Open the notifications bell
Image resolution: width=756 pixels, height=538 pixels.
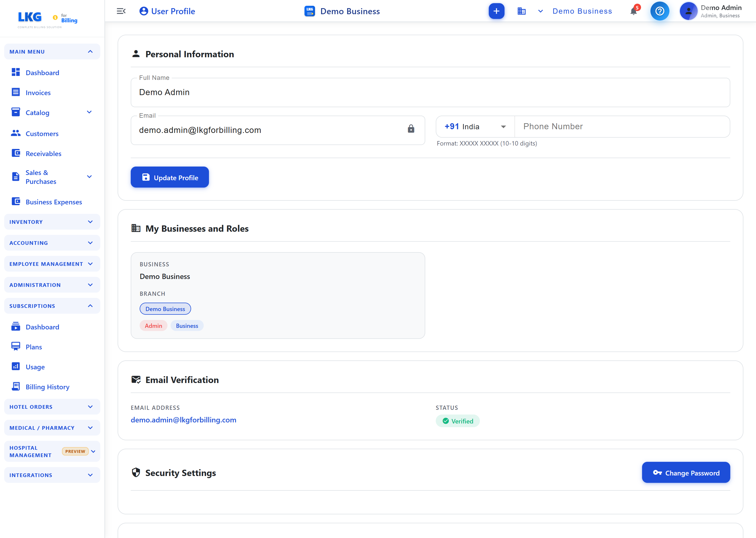pos(633,11)
